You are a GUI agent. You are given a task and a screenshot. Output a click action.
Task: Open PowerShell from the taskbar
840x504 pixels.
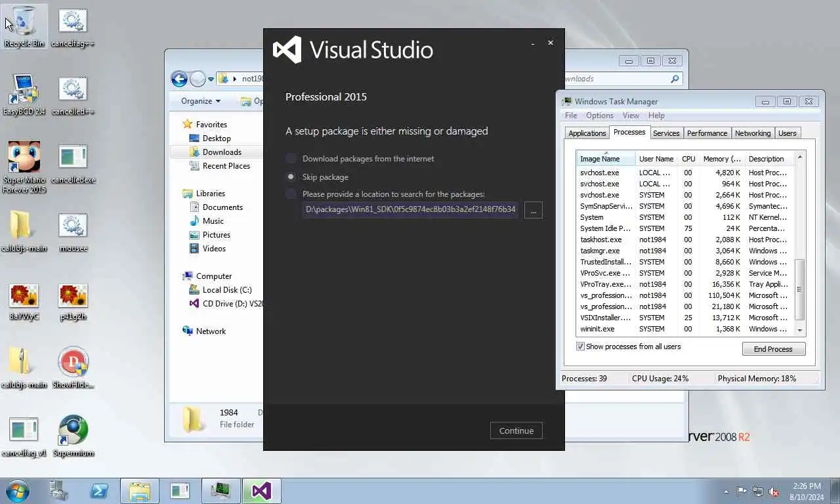coord(99,491)
